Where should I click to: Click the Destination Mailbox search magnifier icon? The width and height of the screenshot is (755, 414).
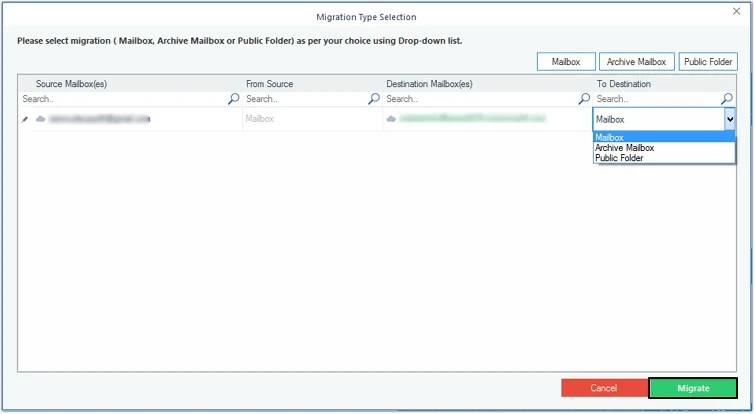point(584,99)
